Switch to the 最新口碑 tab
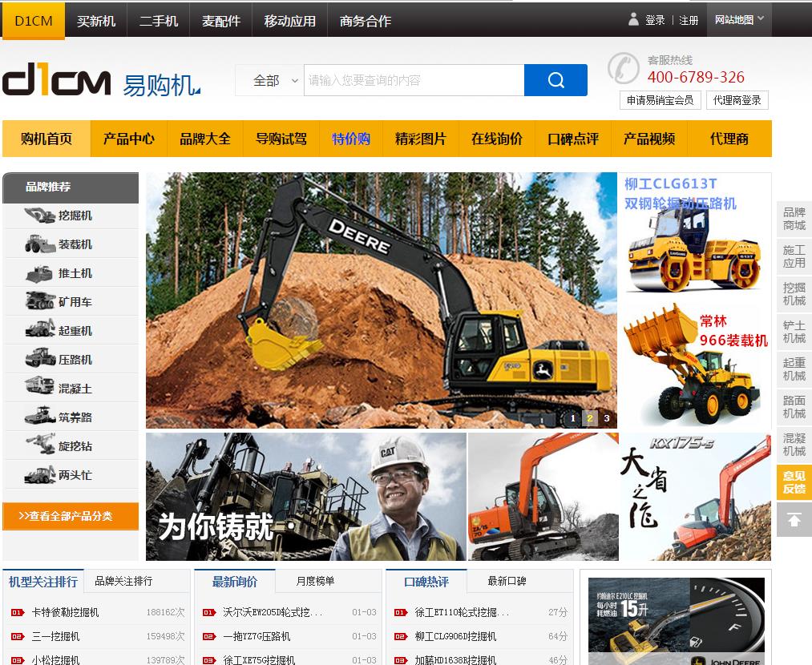The image size is (812, 665). 507,581
